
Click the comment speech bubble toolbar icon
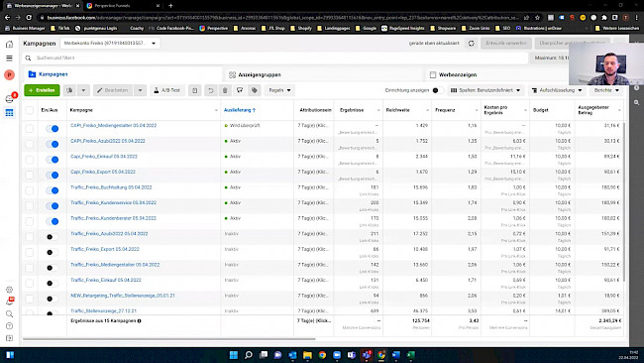(240, 90)
